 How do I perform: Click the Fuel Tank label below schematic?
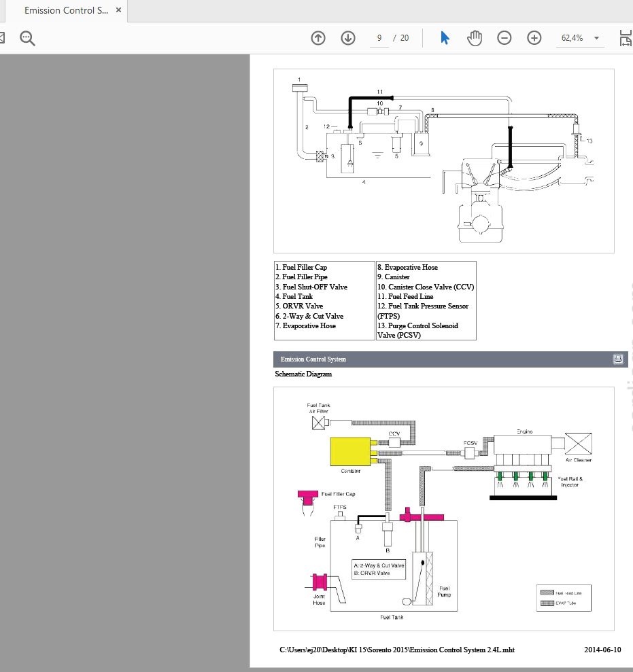[392, 617]
